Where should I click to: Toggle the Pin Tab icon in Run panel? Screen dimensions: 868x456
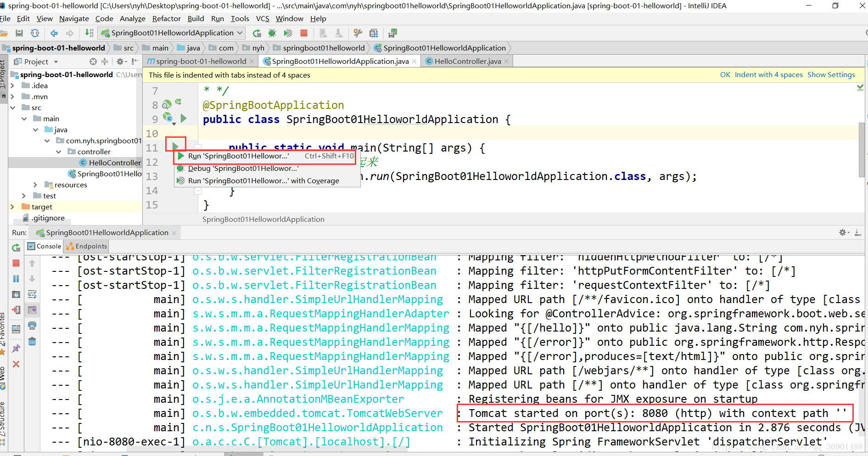click(16, 349)
